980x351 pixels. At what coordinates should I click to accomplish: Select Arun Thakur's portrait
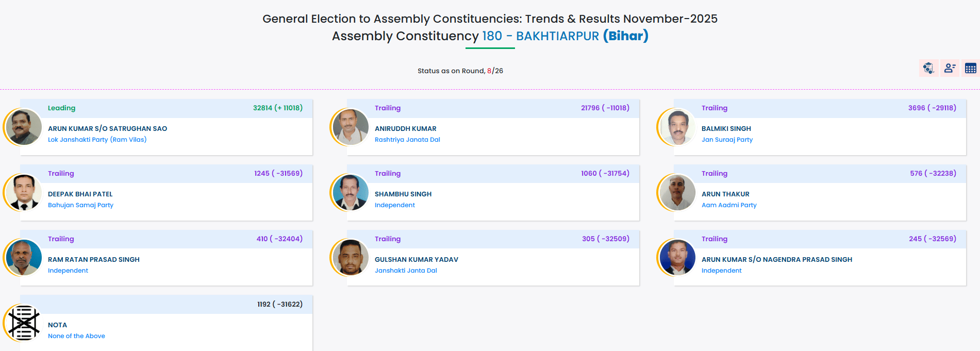[677, 192]
